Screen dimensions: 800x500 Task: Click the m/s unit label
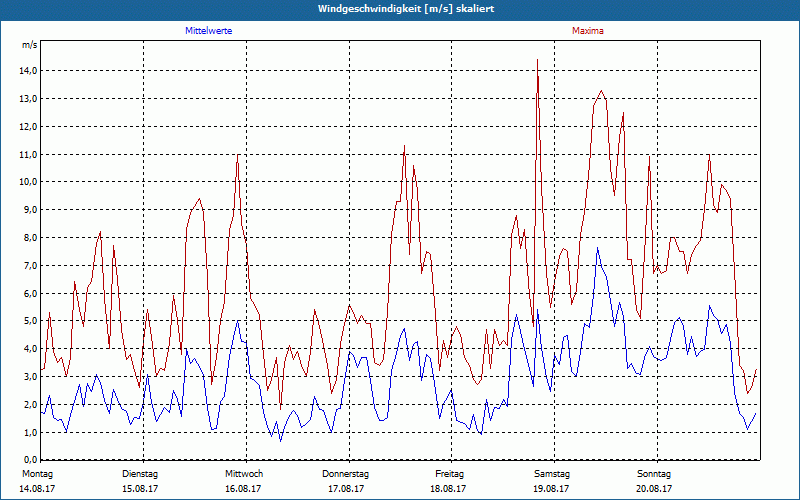pyautogui.click(x=30, y=45)
